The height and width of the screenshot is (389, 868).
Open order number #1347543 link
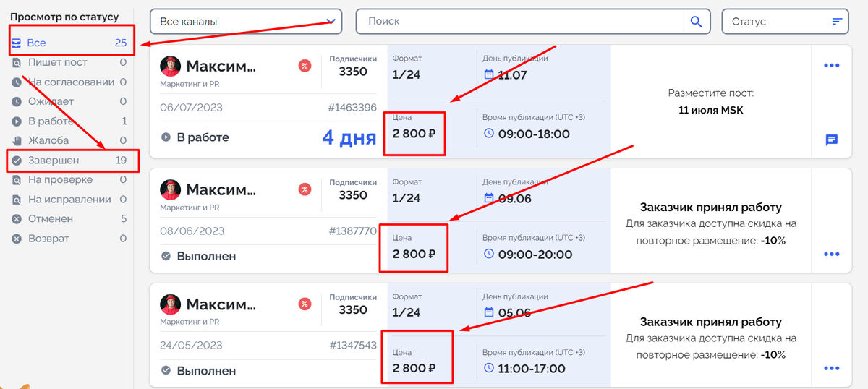click(x=352, y=346)
